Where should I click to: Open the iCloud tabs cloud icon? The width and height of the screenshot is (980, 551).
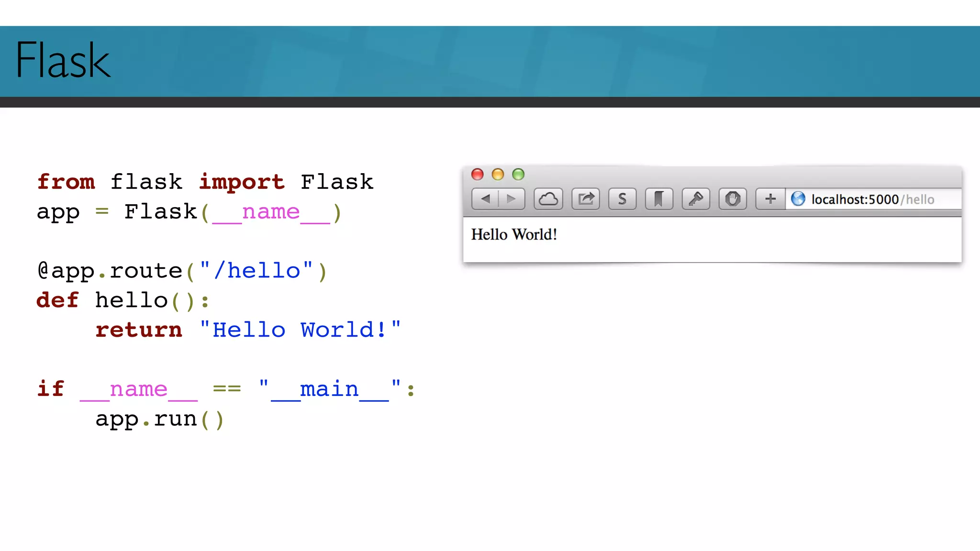coord(548,199)
